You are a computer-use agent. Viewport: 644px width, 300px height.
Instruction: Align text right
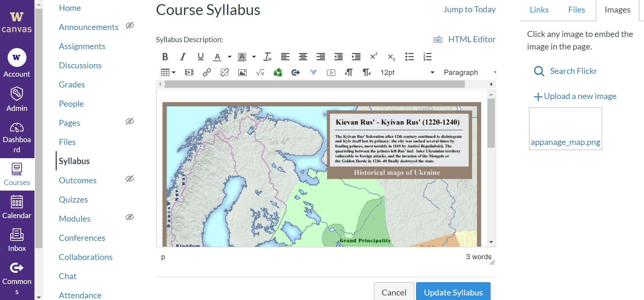tap(321, 57)
